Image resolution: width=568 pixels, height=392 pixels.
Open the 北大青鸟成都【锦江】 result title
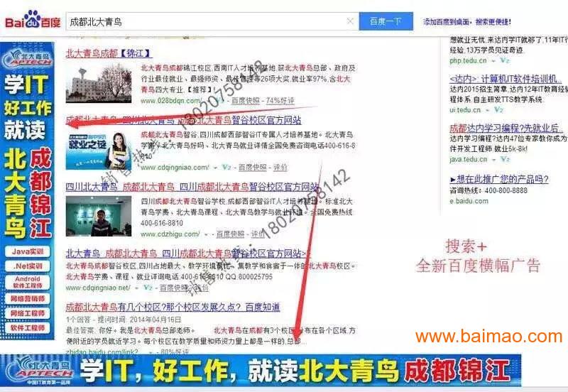pyautogui.click(x=109, y=53)
